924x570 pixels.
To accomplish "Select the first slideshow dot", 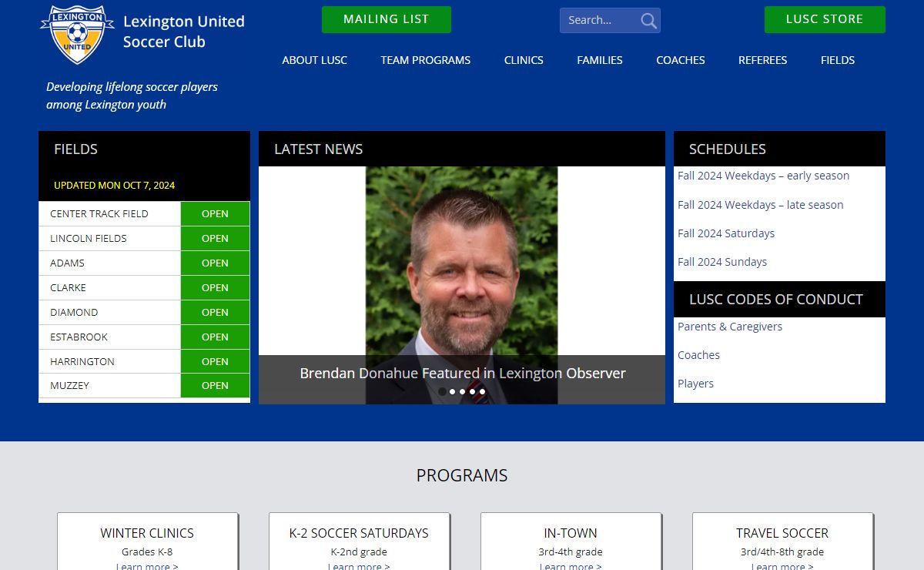I will click(x=442, y=391).
